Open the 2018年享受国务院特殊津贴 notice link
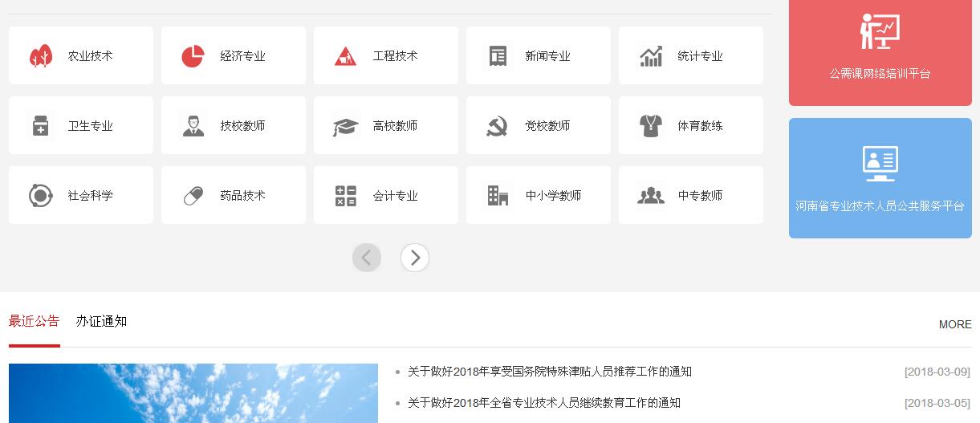The image size is (980, 423). coord(549,372)
